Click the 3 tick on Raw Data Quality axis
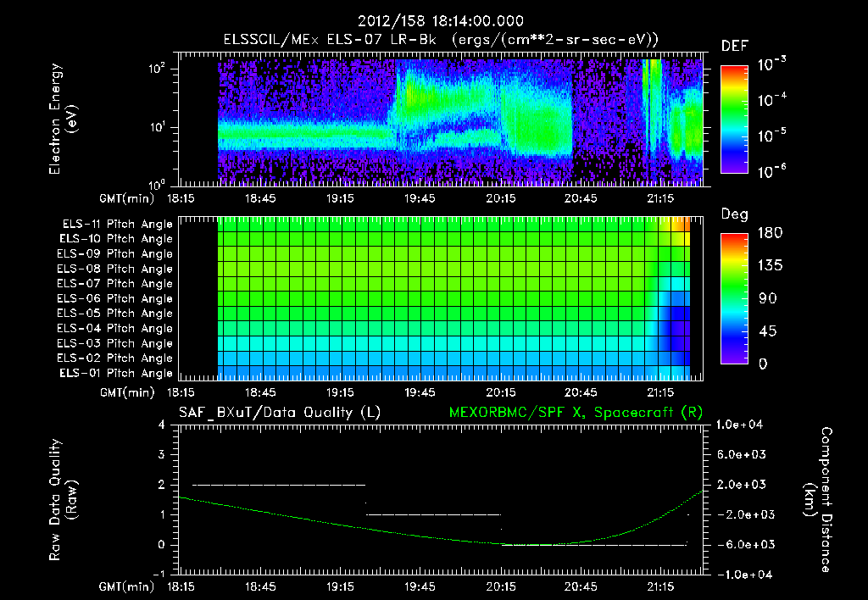 click(x=161, y=454)
